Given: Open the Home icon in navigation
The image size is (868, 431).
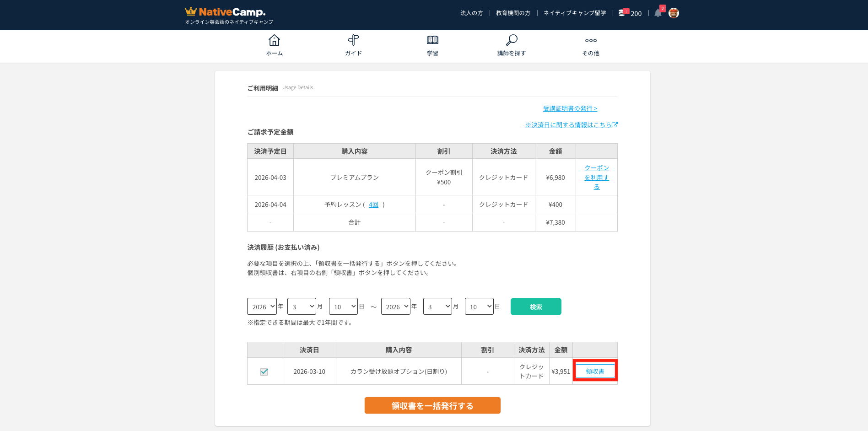Looking at the screenshot, I should (274, 40).
